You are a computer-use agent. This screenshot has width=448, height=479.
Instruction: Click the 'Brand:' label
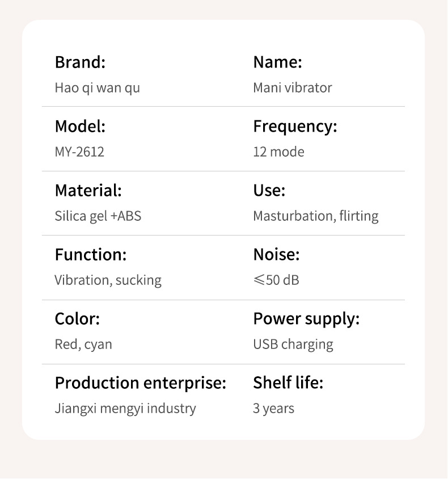pos(80,62)
